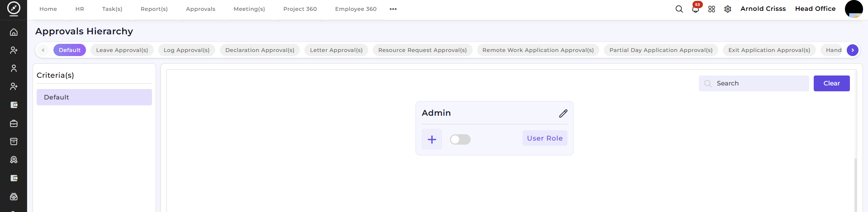The height and width of the screenshot is (212, 868).
Task: Switch to the Declaration Approval(s) tab
Action: (260, 50)
